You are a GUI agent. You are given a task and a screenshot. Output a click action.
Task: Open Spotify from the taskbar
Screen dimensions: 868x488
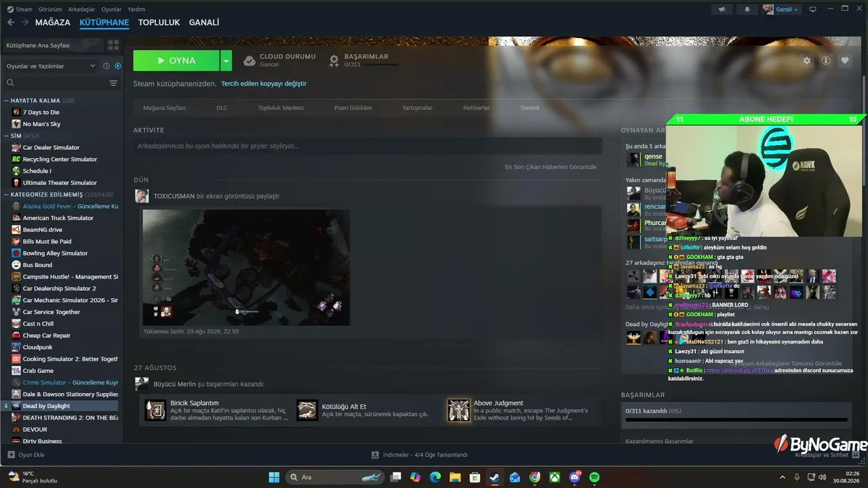point(595,477)
